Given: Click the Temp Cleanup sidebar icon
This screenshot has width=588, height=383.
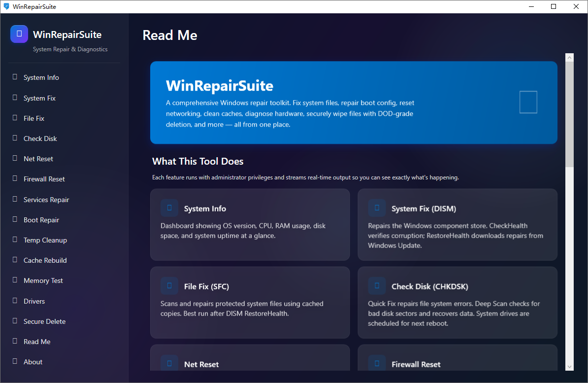Looking at the screenshot, I should pyautogui.click(x=15, y=240).
